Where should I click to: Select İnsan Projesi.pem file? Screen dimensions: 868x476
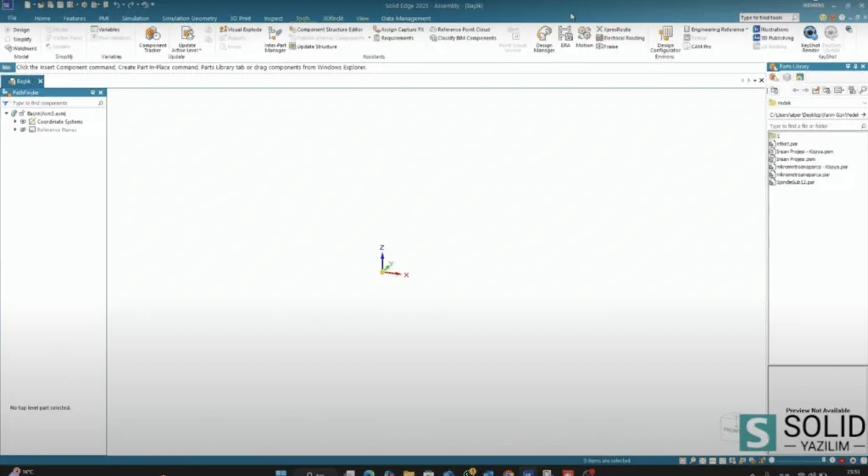[x=793, y=159]
